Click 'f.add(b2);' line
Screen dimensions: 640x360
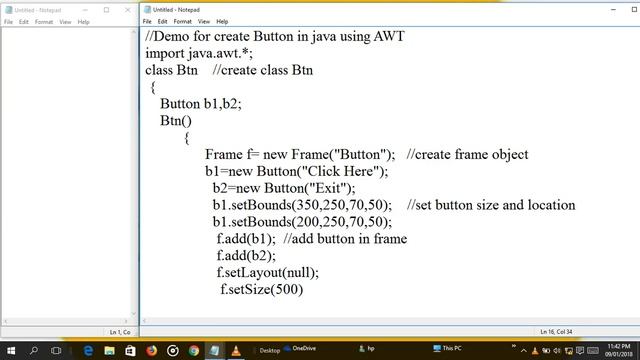tap(246, 256)
